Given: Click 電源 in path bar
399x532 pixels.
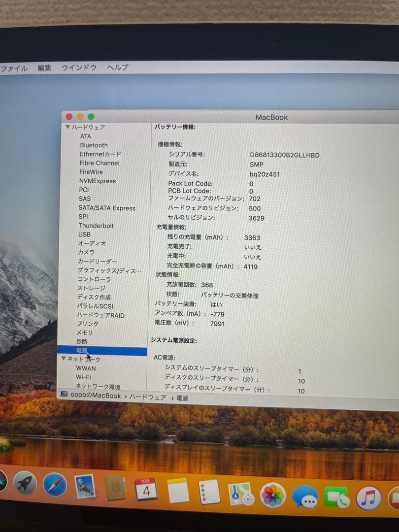Looking at the screenshot, I should tap(182, 398).
